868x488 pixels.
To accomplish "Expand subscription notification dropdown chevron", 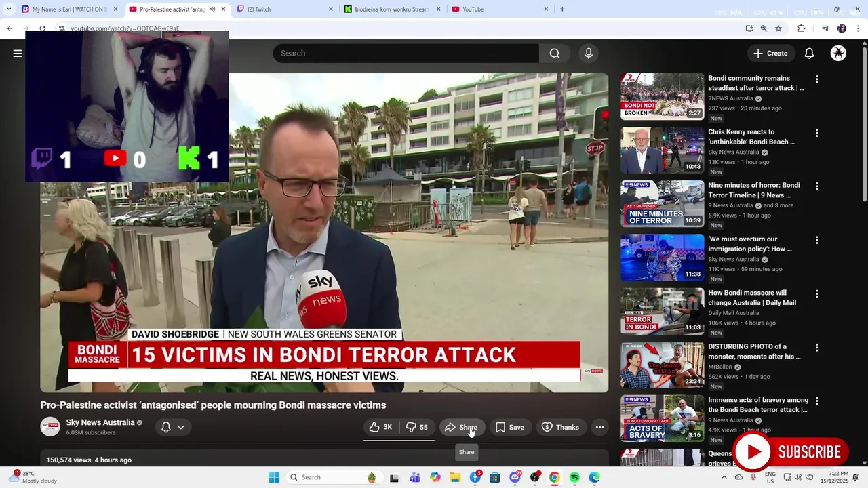I will point(181,427).
